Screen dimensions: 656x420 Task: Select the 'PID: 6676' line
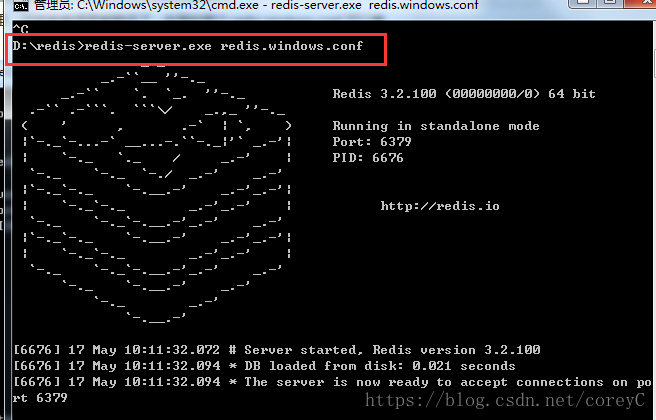pos(368,158)
